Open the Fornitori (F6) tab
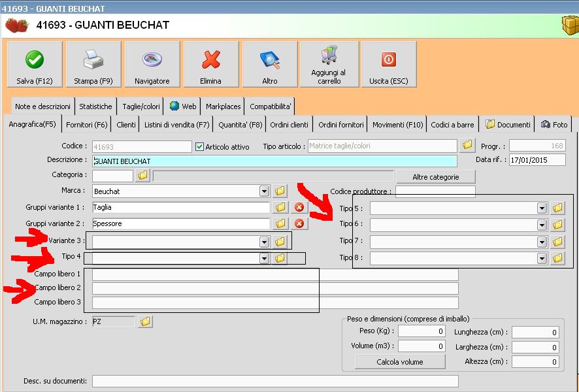 coord(87,125)
